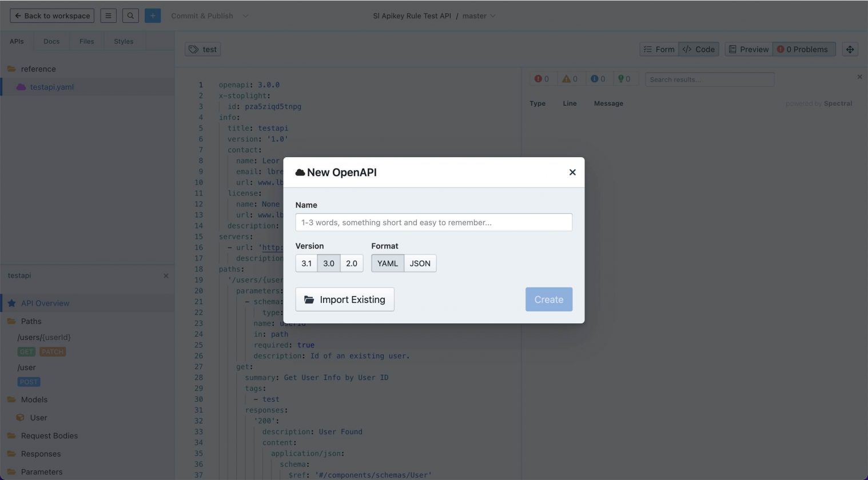Click the Name input field in the dialog
Image resolution: width=868 pixels, height=480 pixels.
(433, 222)
